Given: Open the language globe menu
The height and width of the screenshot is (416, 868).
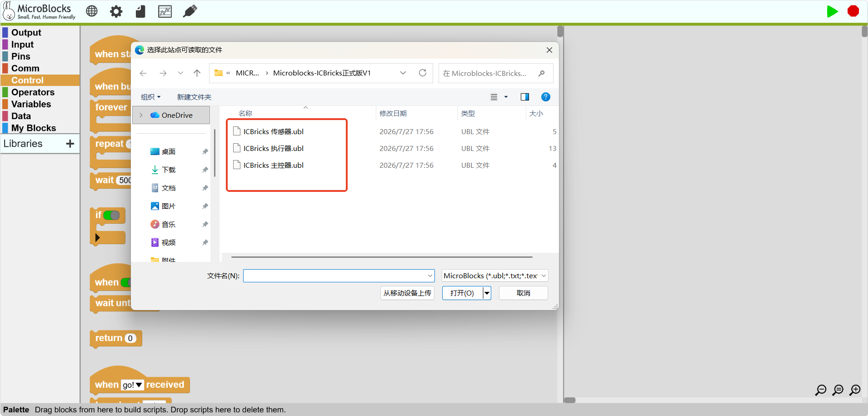Looking at the screenshot, I should pos(92,11).
